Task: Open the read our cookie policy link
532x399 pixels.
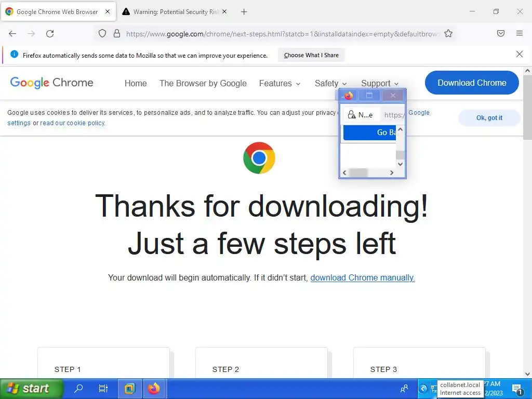Action: [x=73, y=123]
